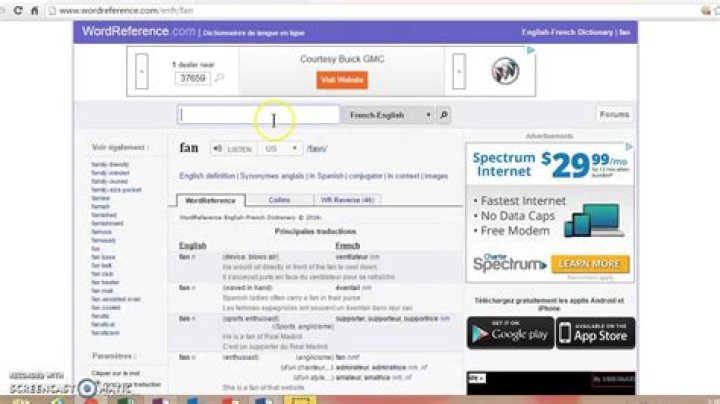720x404 pixels.
Task: Open the Google Play store badge
Action: [x=511, y=333]
